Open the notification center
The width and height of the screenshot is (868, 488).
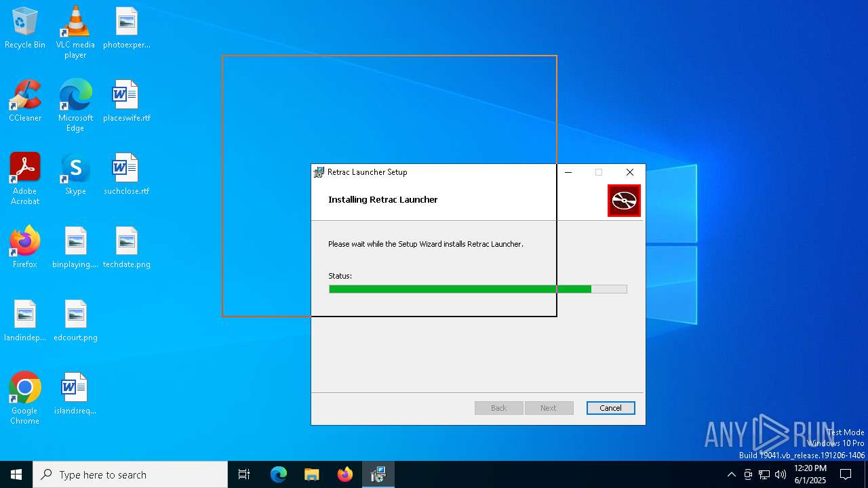(x=846, y=474)
